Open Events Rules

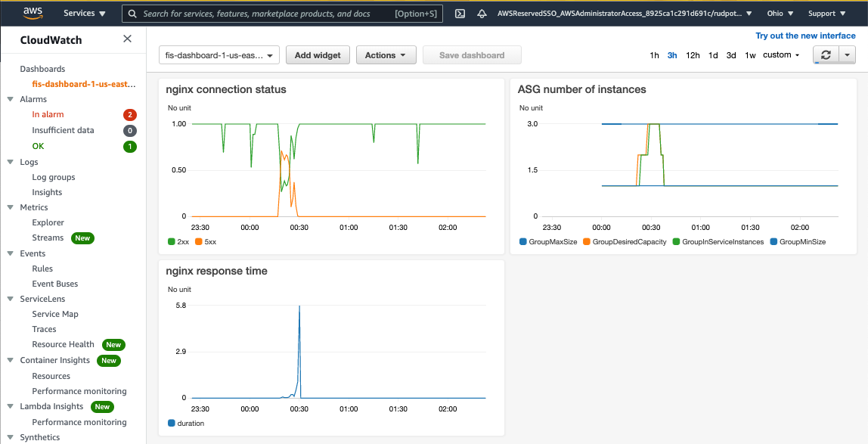click(42, 269)
